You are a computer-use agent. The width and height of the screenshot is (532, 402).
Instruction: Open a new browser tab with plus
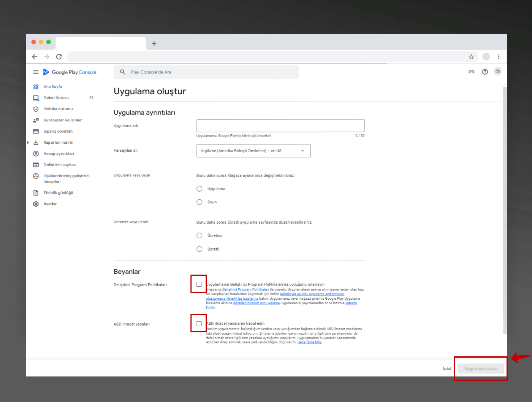[x=154, y=43]
